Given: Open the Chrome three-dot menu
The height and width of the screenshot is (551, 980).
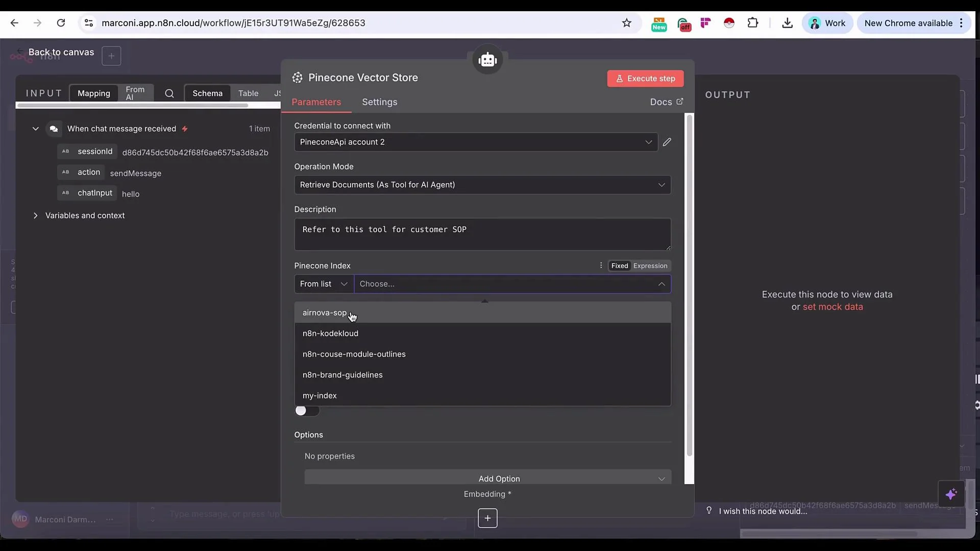Looking at the screenshot, I should tap(961, 23).
